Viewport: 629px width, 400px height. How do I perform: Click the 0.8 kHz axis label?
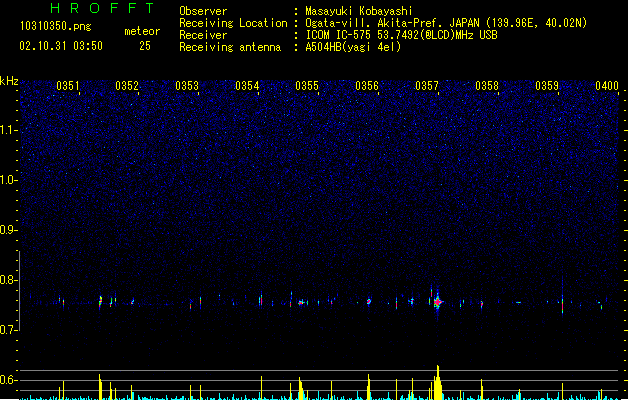(x=9, y=280)
